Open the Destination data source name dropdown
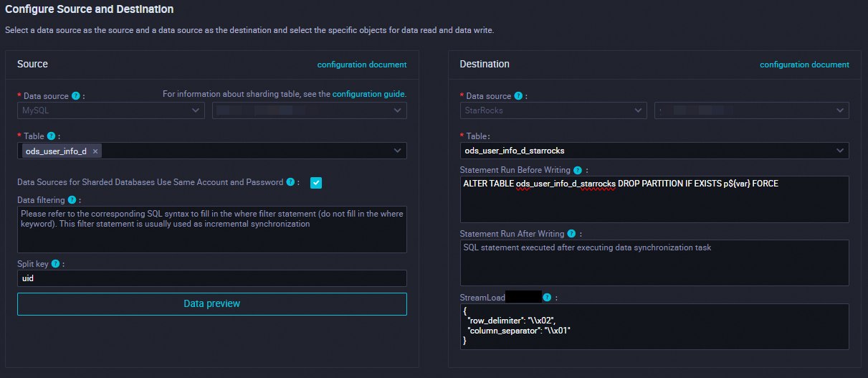 [752, 110]
